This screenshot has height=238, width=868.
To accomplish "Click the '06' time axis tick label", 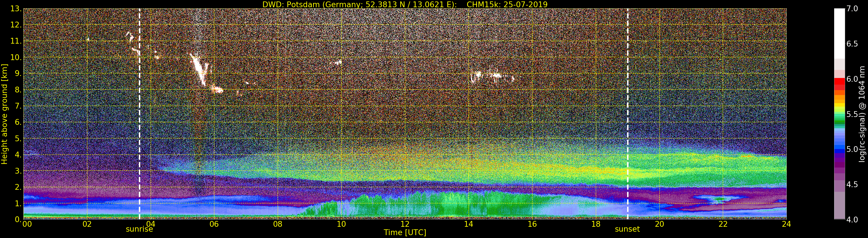I will point(214,224).
